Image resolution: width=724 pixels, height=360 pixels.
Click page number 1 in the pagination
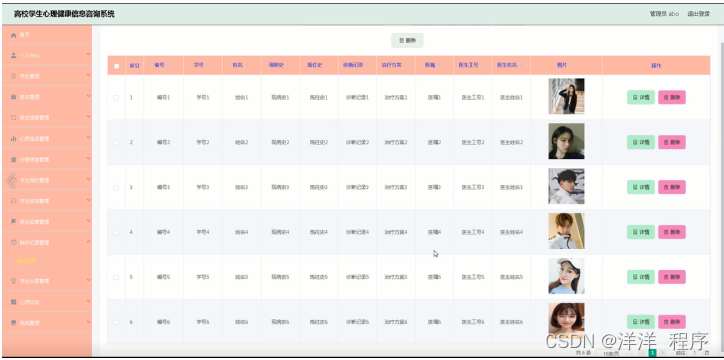point(652,353)
